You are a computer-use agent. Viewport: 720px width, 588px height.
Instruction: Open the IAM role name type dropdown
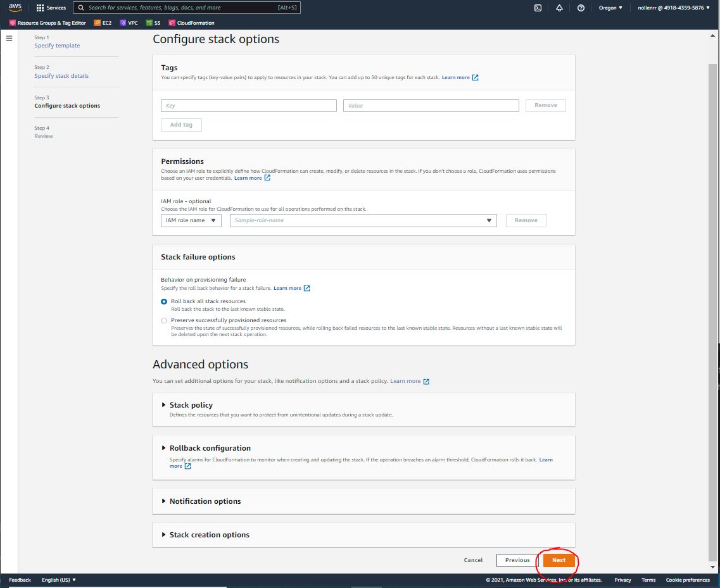[191, 220]
